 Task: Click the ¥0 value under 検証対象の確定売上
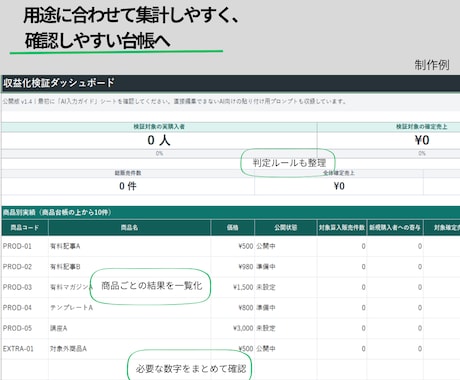(x=422, y=140)
